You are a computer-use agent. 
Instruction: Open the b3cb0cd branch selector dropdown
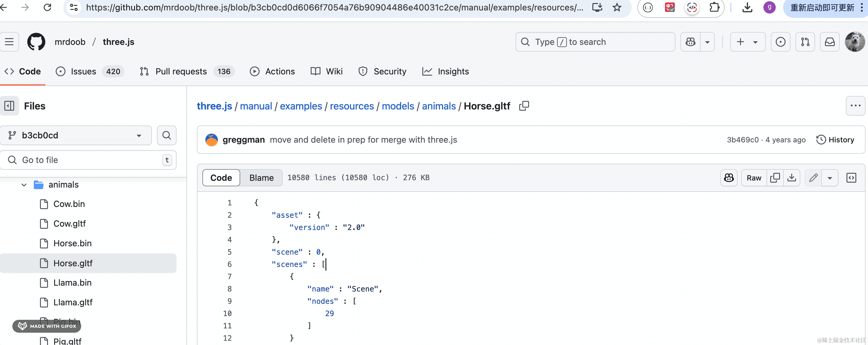[75, 135]
